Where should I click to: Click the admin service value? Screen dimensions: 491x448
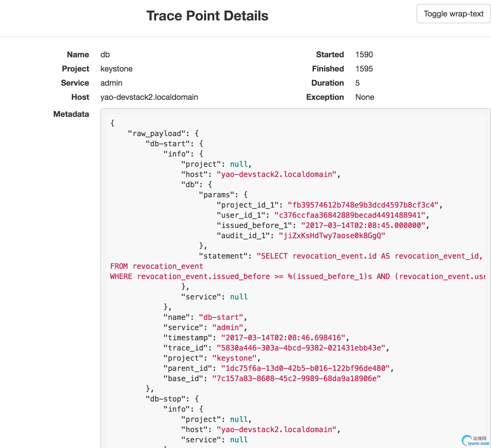click(111, 83)
